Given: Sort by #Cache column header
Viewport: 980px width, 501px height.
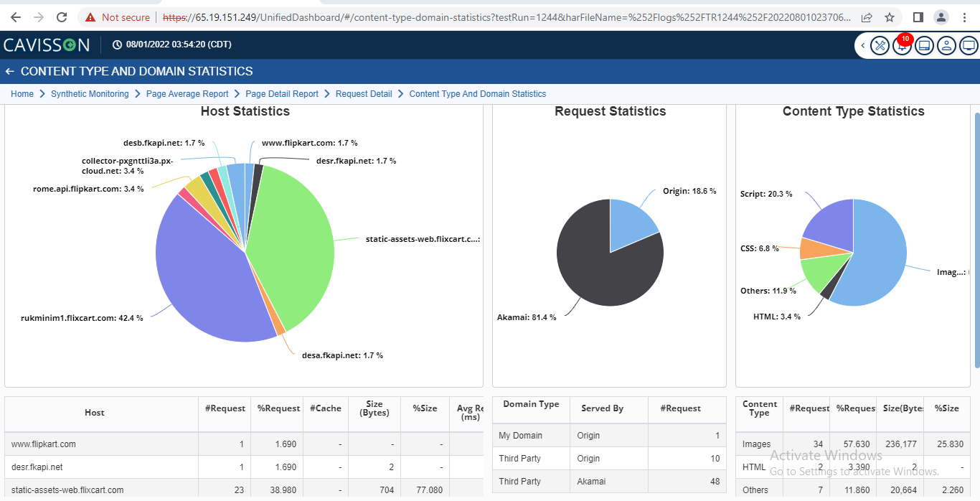Looking at the screenshot, I should 326,408.
